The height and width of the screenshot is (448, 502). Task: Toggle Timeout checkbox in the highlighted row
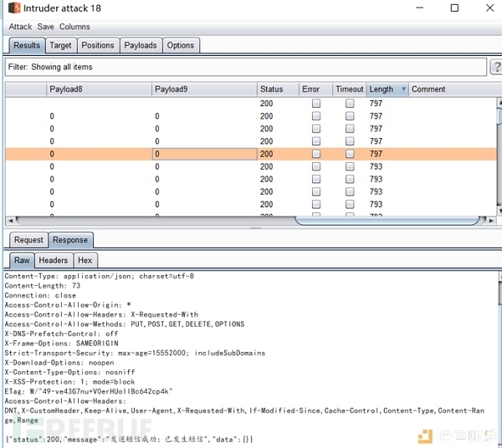point(350,154)
